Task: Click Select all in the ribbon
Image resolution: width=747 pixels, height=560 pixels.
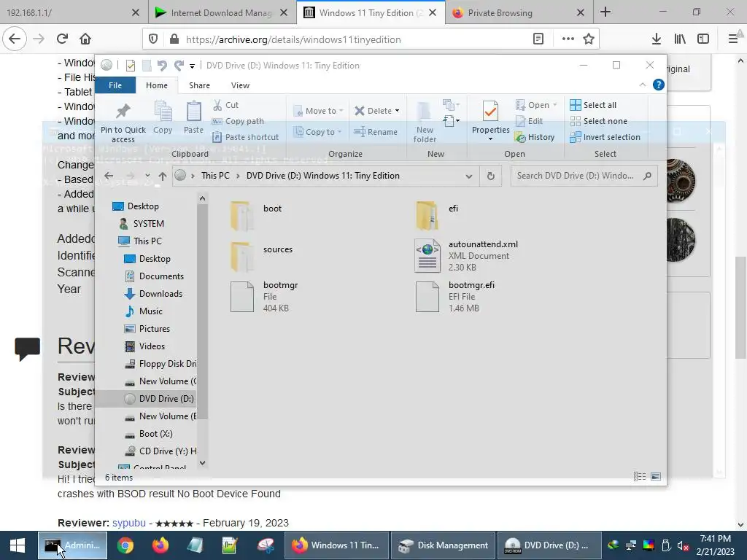Action: pos(593,105)
